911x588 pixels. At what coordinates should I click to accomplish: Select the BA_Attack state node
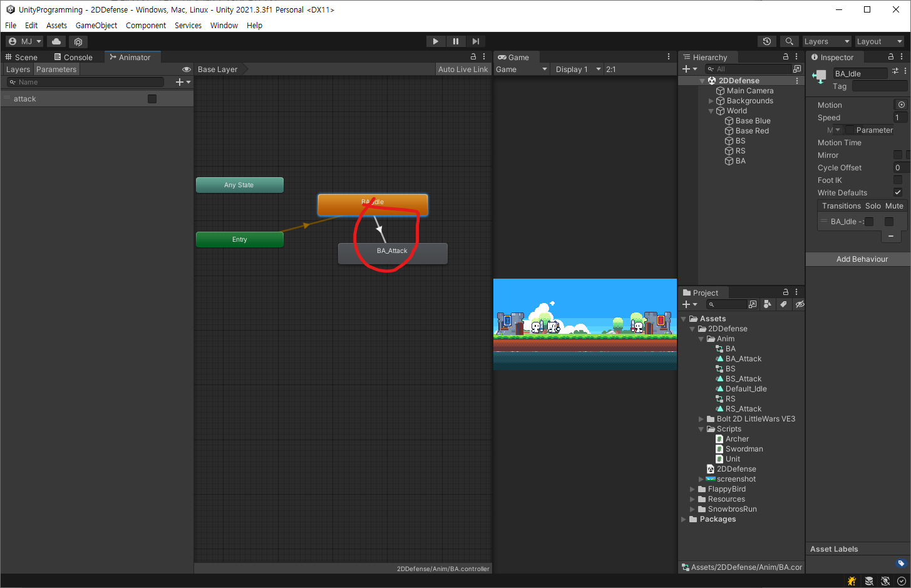[x=393, y=253]
